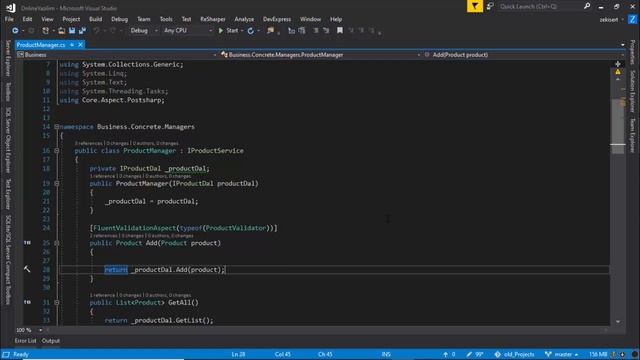Click the implements interface marker on line 31
The height and width of the screenshot is (360, 640).
pyautogui.click(x=27, y=302)
